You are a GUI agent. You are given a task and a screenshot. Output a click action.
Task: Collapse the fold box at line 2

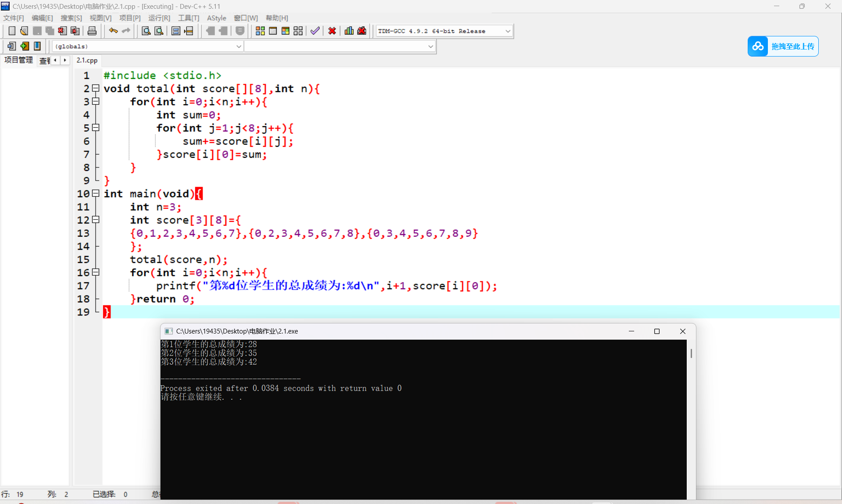[x=96, y=88]
